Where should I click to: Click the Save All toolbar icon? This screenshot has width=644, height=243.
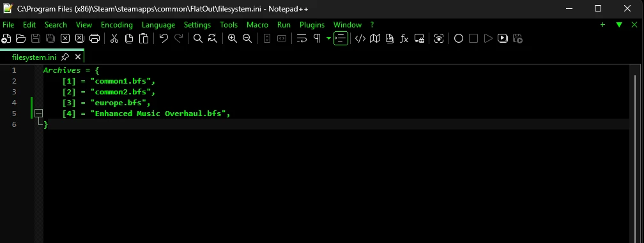(x=50, y=38)
